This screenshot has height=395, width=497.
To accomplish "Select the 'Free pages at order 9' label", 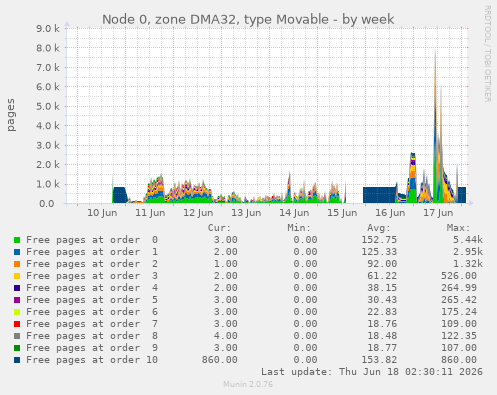I will [x=92, y=348].
